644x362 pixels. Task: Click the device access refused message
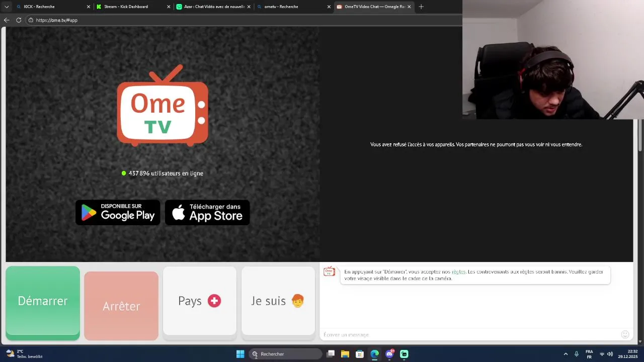(x=476, y=144)
